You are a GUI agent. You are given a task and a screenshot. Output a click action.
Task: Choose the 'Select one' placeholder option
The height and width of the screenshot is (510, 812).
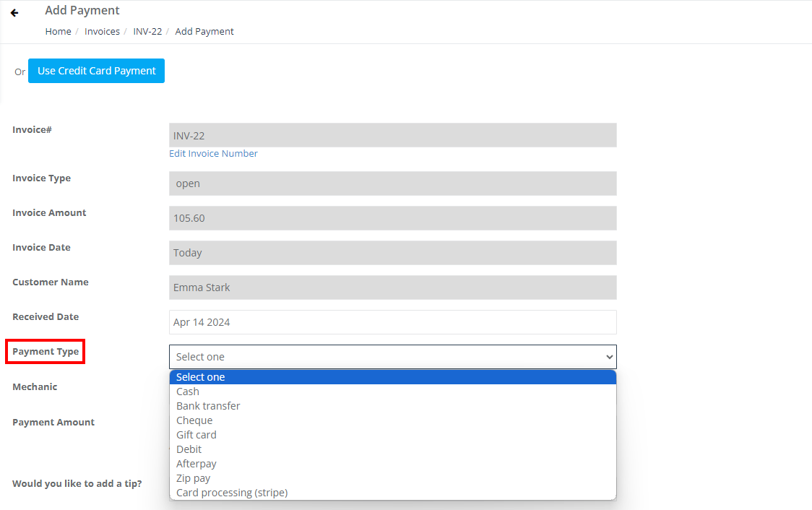392,377
